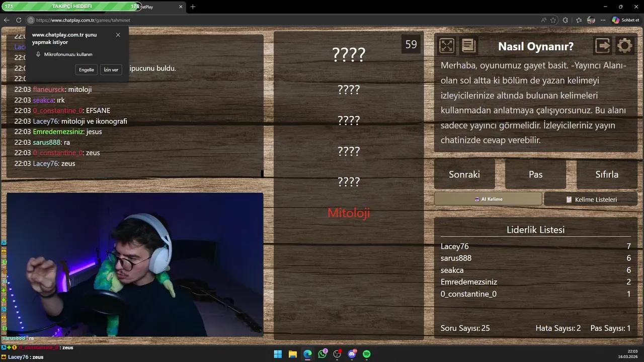Viewport: 644px width, 362px height.
Task: Open Windows Start menu
Action: [x=278, y=354]
